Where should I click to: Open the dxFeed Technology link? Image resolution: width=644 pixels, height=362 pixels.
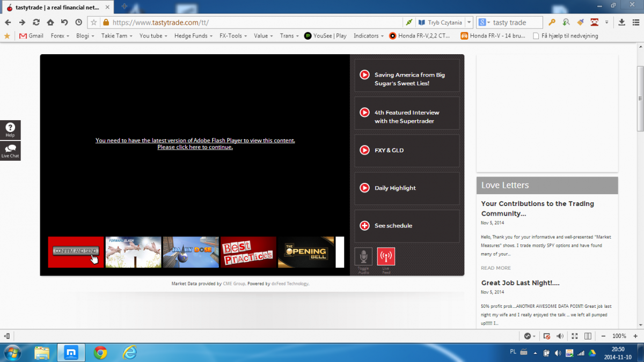click(290, 284)
